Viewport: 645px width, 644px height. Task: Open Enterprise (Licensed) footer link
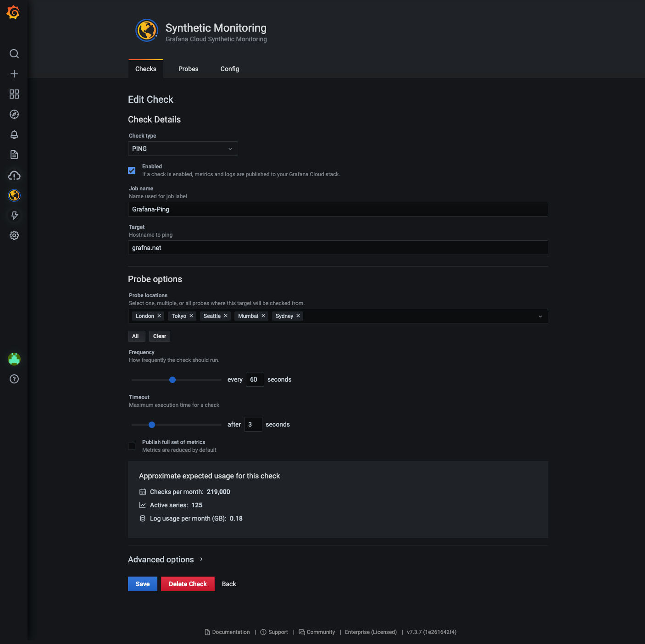click(371, 632)
